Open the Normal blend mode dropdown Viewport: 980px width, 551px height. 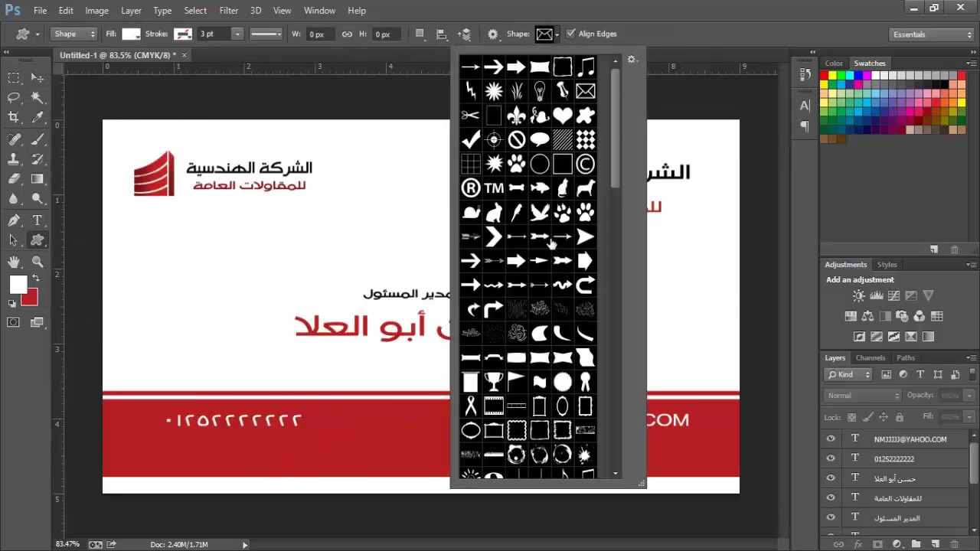point(863,396)
